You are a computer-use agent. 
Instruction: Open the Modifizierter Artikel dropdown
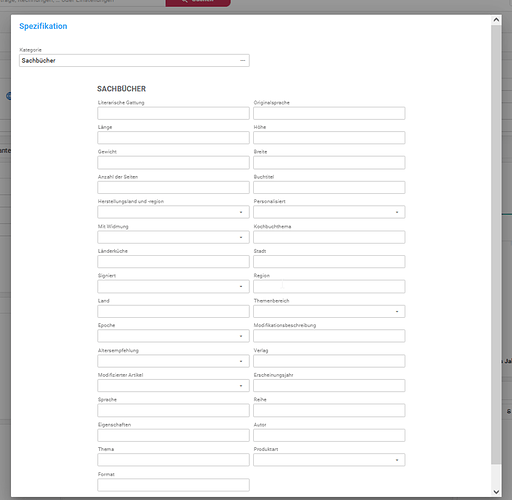click(173, 386)
